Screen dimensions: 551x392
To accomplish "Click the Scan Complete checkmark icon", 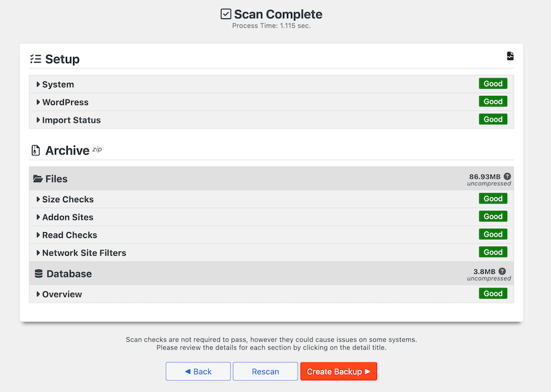I will tap(226, 14).
